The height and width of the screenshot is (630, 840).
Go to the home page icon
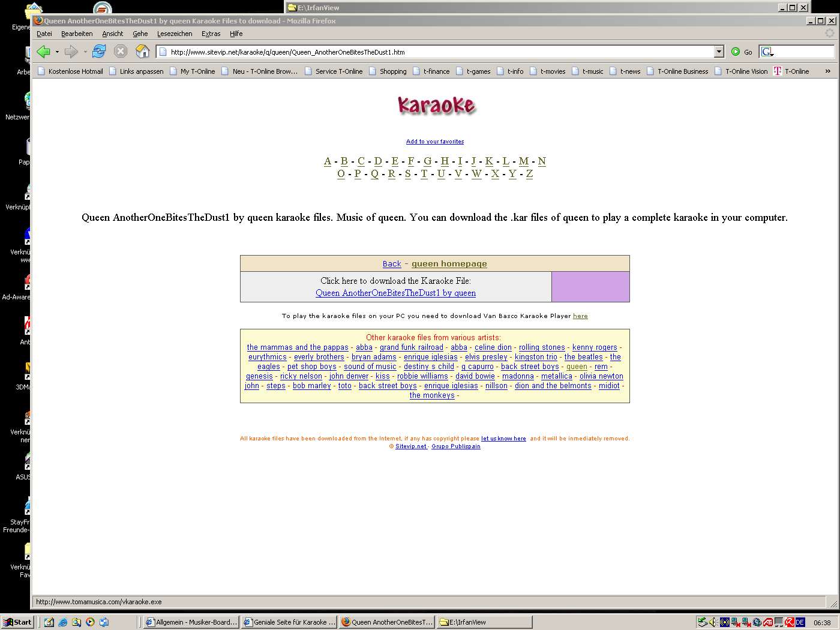click(142, 52)
